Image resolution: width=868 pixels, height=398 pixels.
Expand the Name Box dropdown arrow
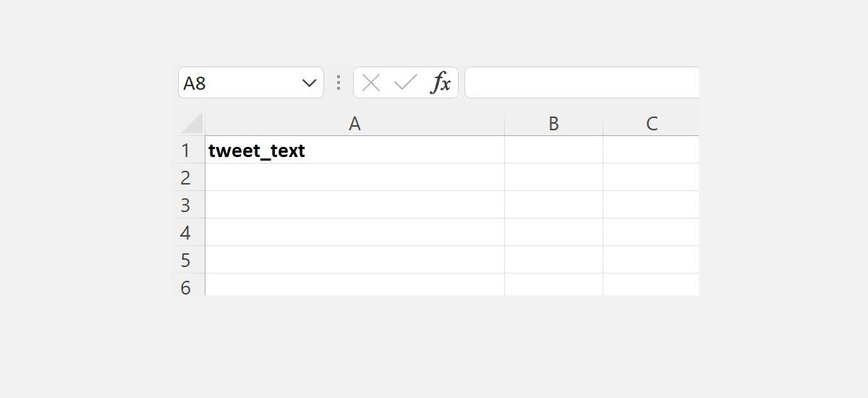click(x=309, y=83)
